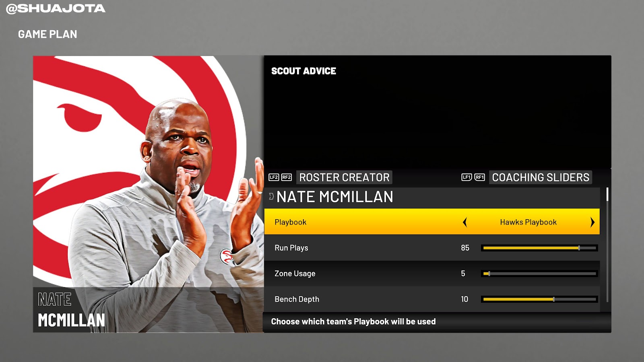Select the Playbook row
644x362 pixels.
[432, 222]
